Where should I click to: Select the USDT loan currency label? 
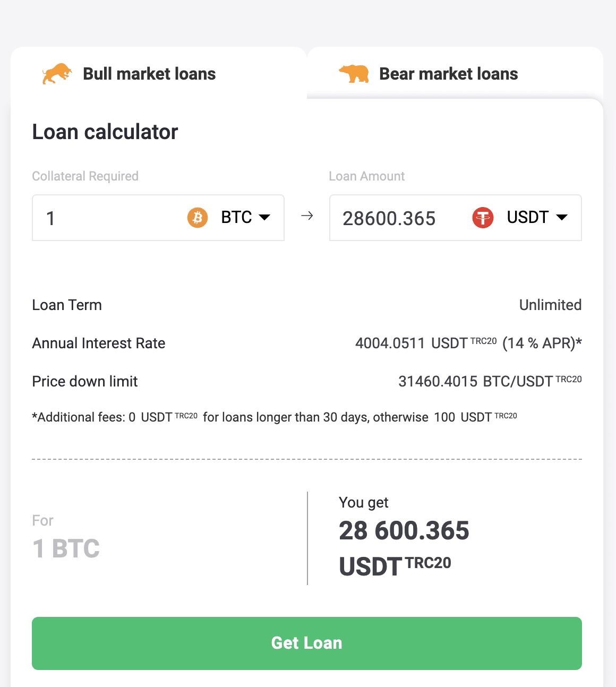(527, 217)
